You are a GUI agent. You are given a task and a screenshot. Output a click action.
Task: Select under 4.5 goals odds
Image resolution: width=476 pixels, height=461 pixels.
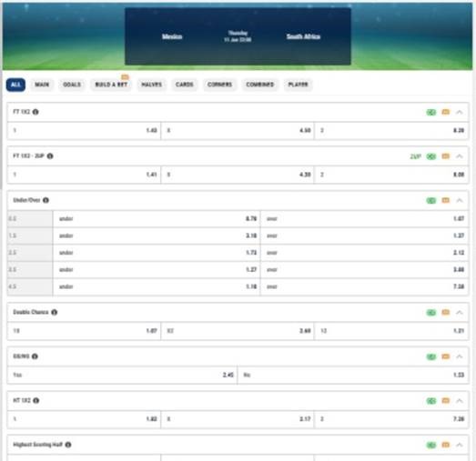(x=157, y=286)
